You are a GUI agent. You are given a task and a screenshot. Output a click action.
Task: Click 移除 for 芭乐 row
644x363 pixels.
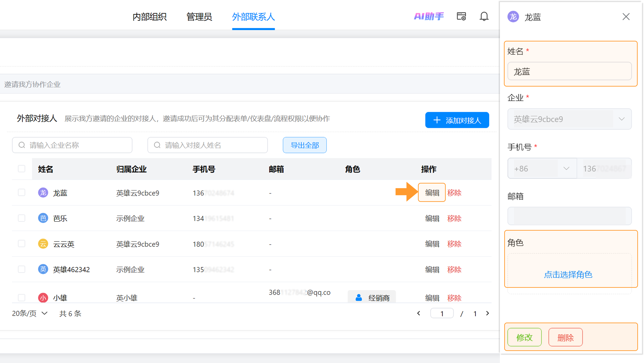(x=454, y=218)
